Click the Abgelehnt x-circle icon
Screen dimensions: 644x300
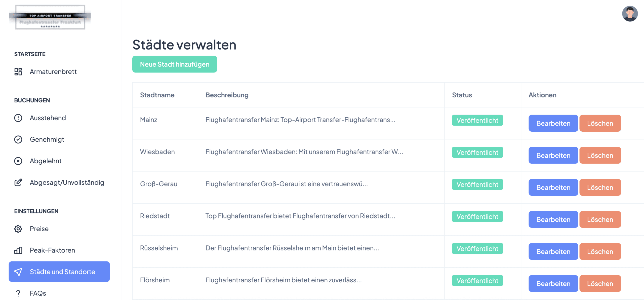coord(18,161)
